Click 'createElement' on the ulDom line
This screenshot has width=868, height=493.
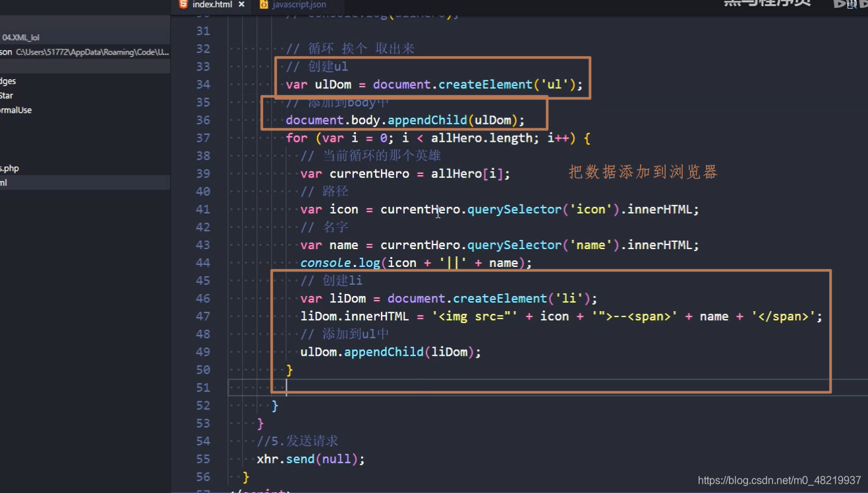tap(485, 84)
